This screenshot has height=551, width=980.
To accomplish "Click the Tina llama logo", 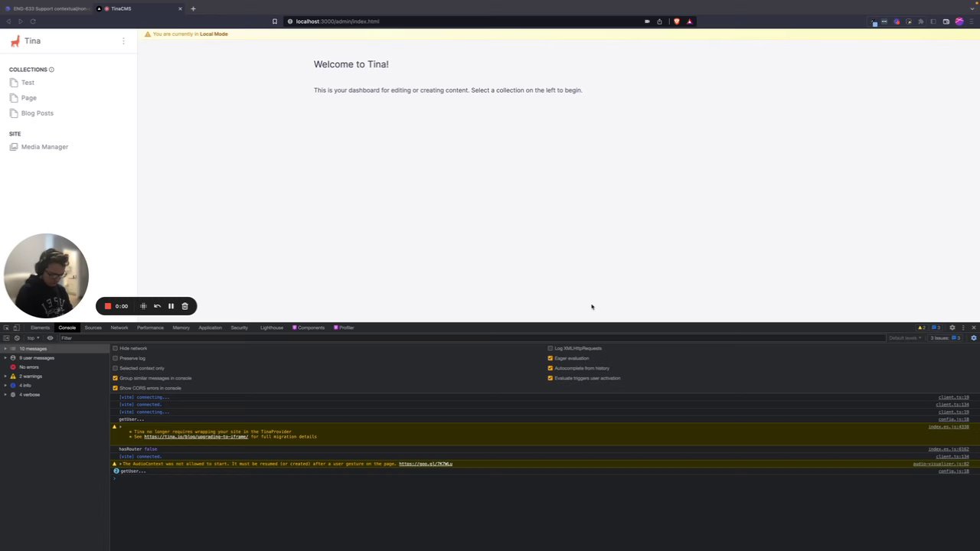I will tap(15, 41).
